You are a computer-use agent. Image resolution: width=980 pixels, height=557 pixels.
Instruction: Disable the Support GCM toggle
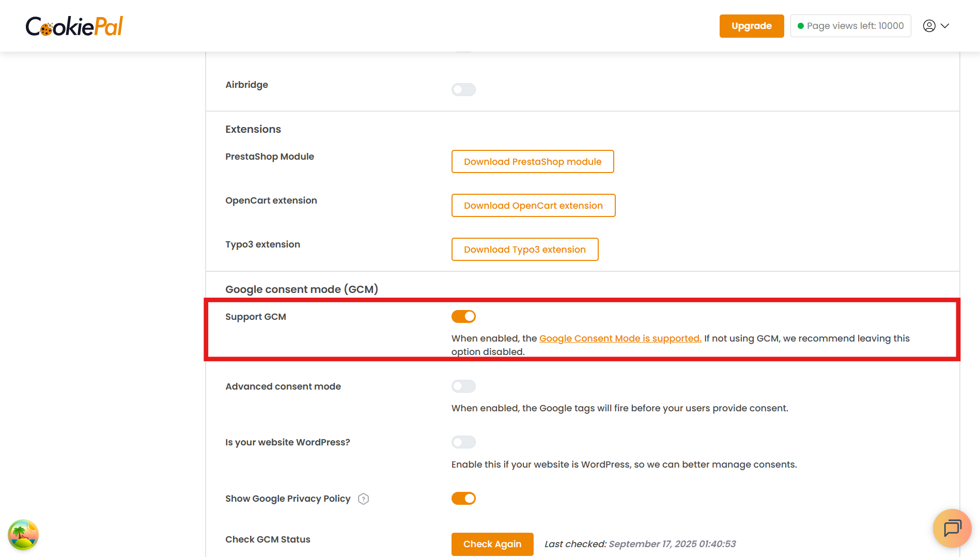click(x=463, y=316)
